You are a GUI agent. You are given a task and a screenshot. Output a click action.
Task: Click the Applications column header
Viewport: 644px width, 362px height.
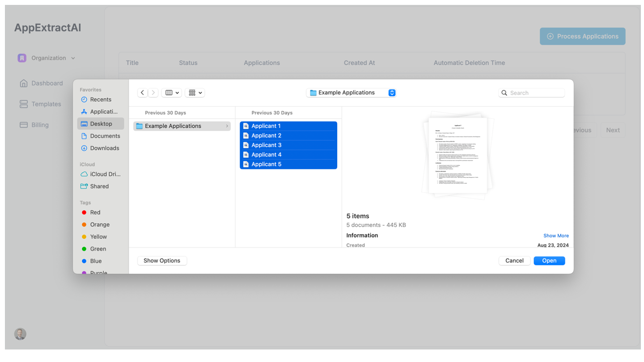(x=262, y=63)
